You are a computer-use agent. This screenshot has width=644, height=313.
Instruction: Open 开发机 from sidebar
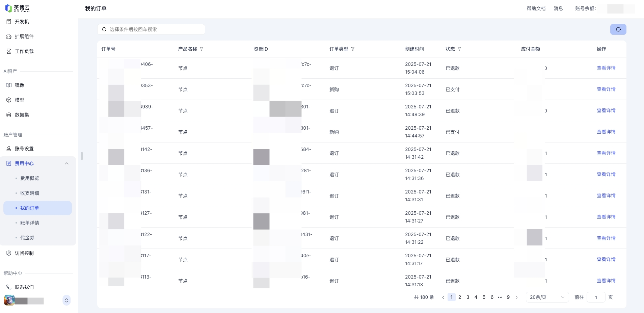point(22,22)
